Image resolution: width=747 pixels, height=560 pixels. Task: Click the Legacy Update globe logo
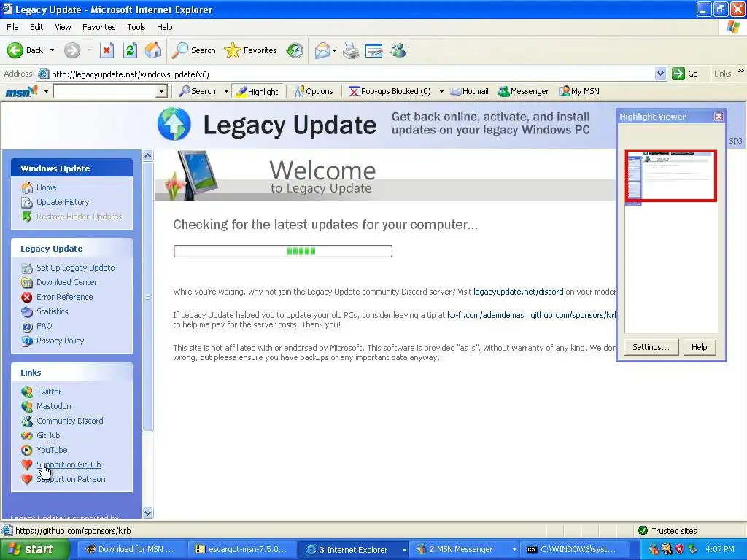pos(174,124)
